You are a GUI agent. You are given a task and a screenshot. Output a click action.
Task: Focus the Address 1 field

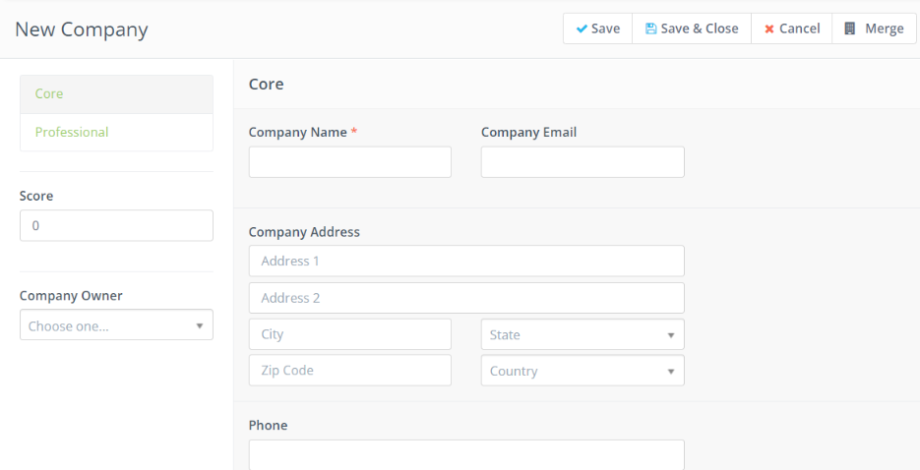(466, 261)
